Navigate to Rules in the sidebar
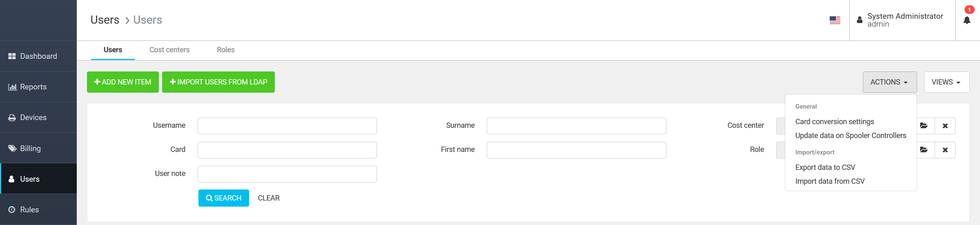Image resolution: width=980 pixels, height=225 pixels. tap(38, 209)
